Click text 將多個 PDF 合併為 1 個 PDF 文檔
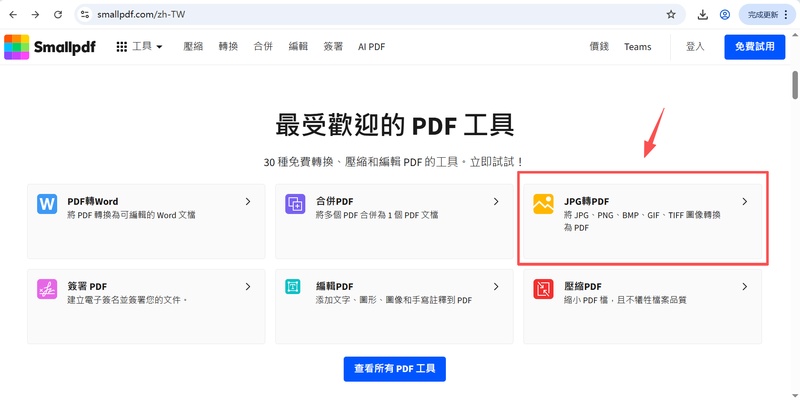This screenshot has height=400, width=800. (x=377, y=215)
